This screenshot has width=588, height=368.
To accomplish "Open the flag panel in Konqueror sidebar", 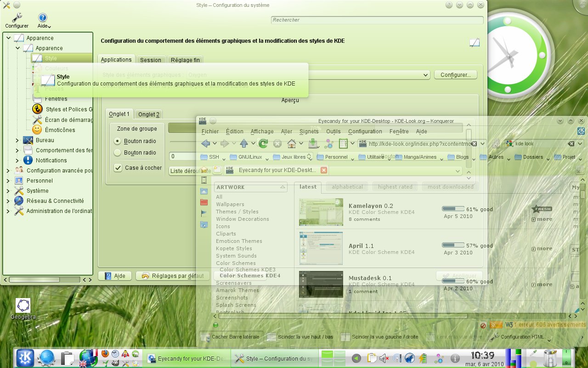I will point(204,213).
